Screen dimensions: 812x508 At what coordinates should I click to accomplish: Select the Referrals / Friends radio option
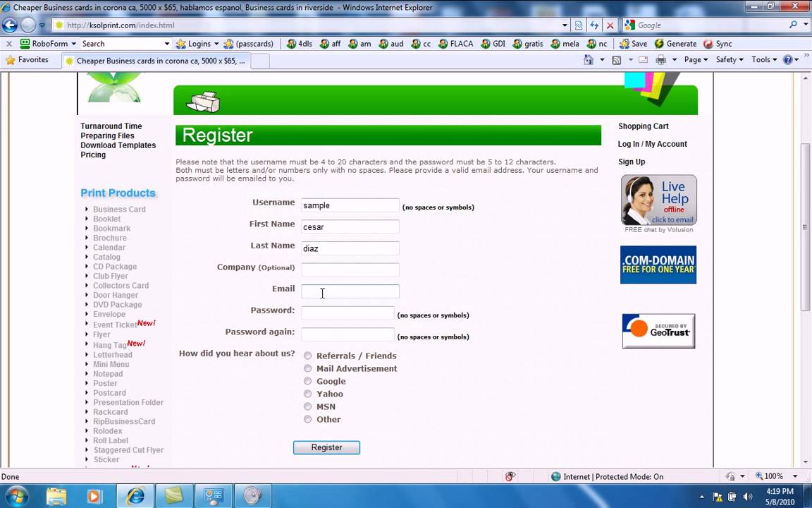coord(307,356)
